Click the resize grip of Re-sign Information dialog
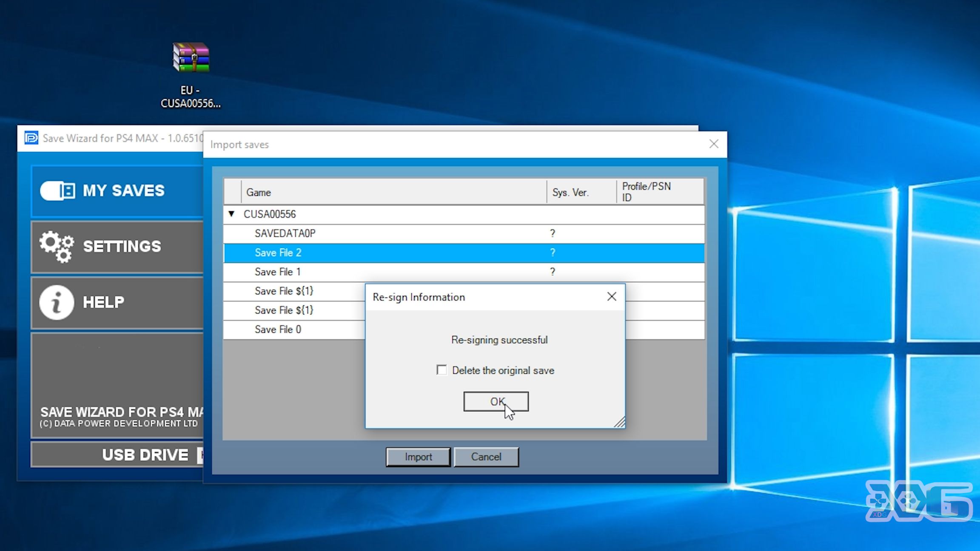 (620, 422)
